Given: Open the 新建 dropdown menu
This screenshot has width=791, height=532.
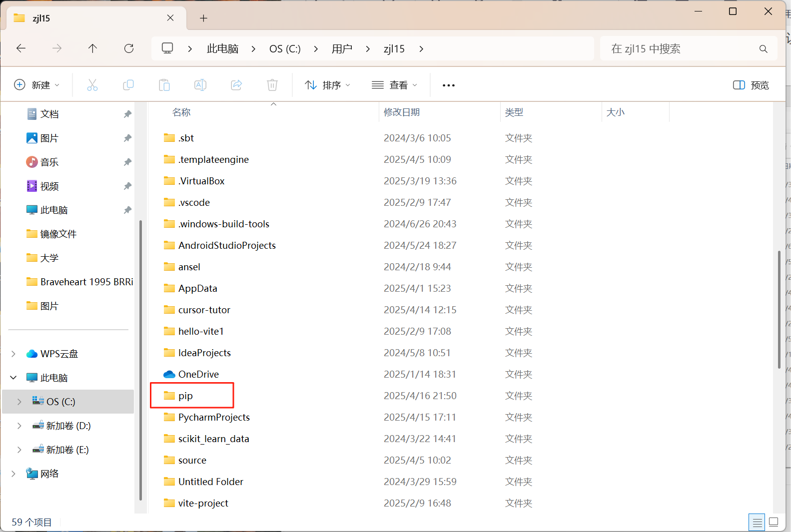Looking at the screenshot, I should pos(36,85).
